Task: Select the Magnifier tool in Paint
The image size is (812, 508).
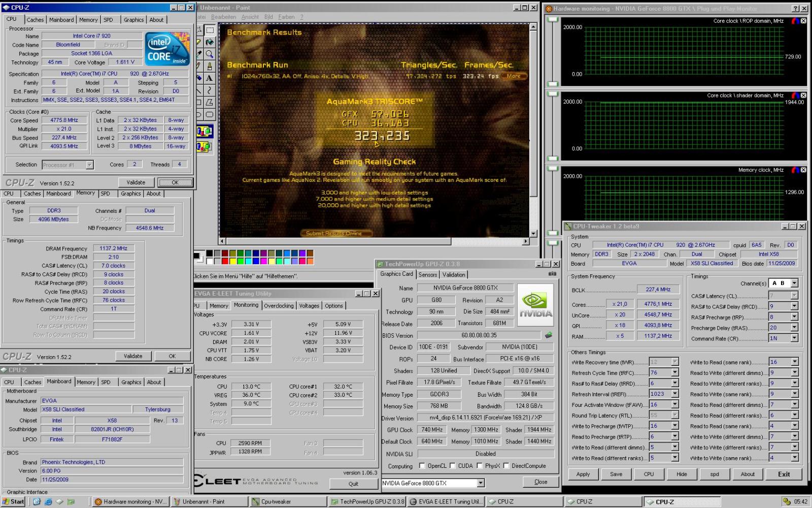Action: 210,54
